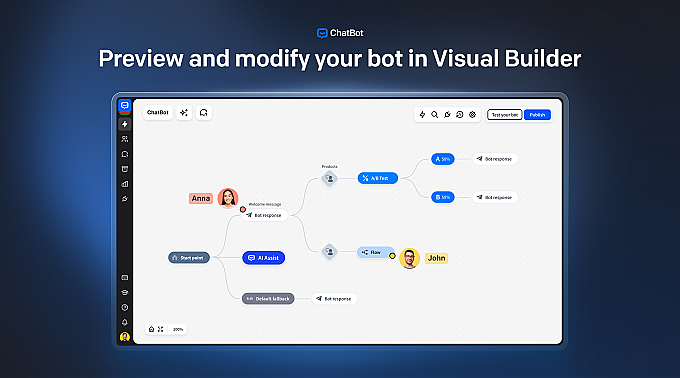Select Bot response node after A 50%
The width and height of the screenshot is (680, 378).
[x=495, y=159]
